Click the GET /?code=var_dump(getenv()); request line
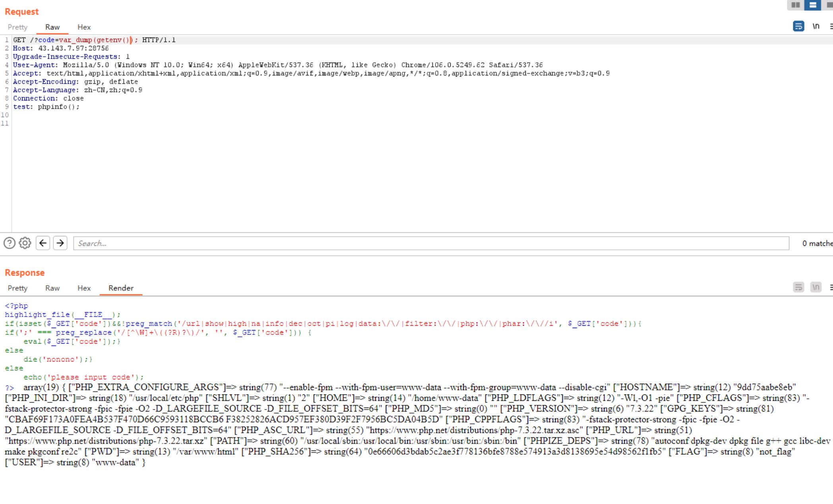Viewport: 833px width, 504px height. pyautogui.click(x=94, y=40)
